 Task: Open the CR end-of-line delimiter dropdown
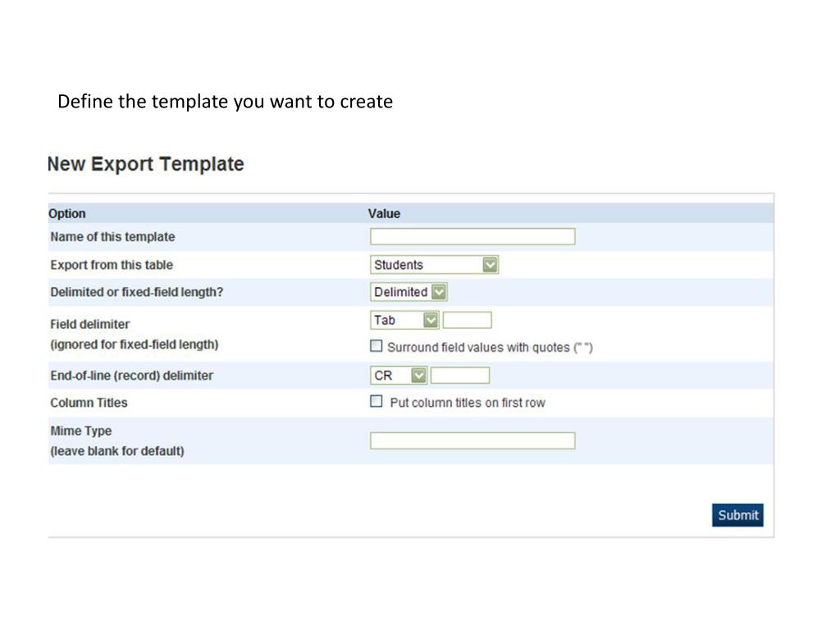click(x=398, y=375)
